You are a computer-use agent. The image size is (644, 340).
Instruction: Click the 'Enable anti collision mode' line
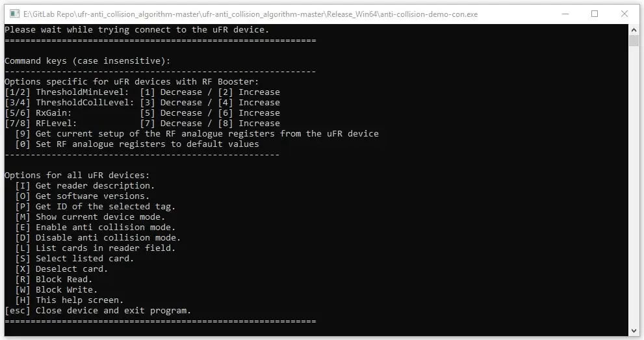pos(96,227)
